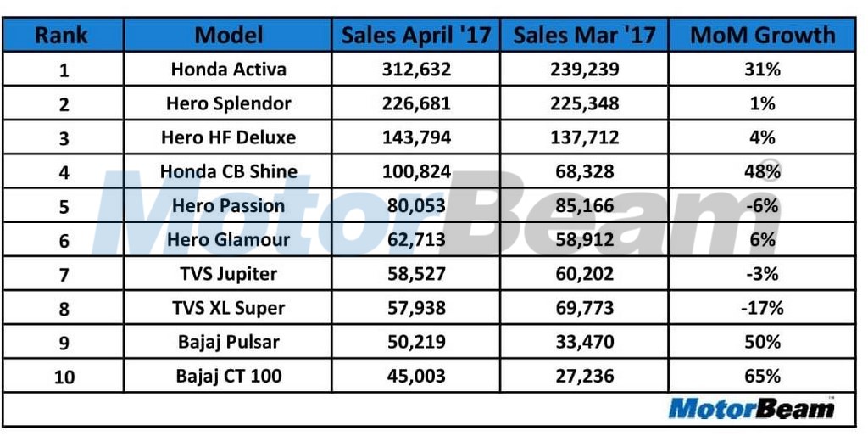Screen dimensions: 868x436
Task: Click the Hero Passion model cell
Action: [x=228, y=205]
